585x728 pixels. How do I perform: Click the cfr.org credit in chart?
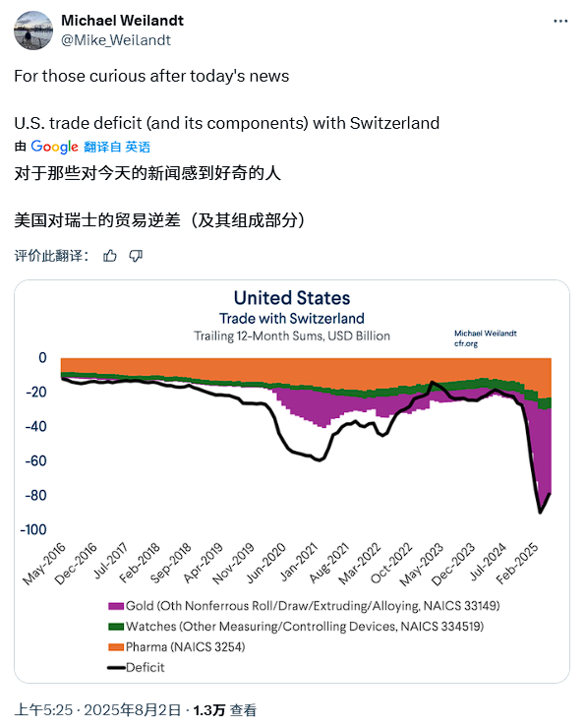[466, 343]
